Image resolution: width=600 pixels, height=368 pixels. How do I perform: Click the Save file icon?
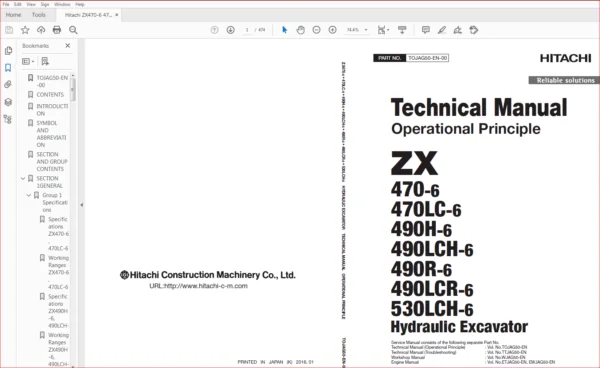[x=9, y=30]
